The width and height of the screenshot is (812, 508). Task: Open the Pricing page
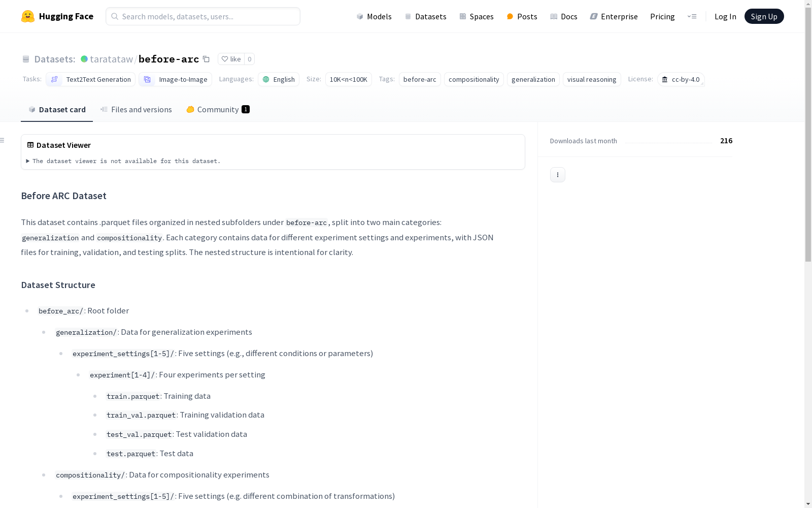662,16
